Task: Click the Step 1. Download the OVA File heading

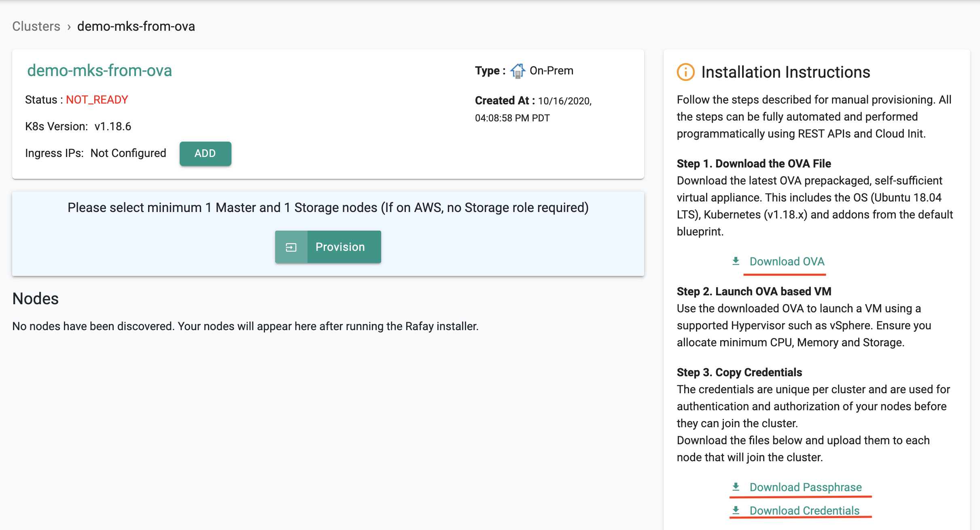Action: click(x=754, y=163)
